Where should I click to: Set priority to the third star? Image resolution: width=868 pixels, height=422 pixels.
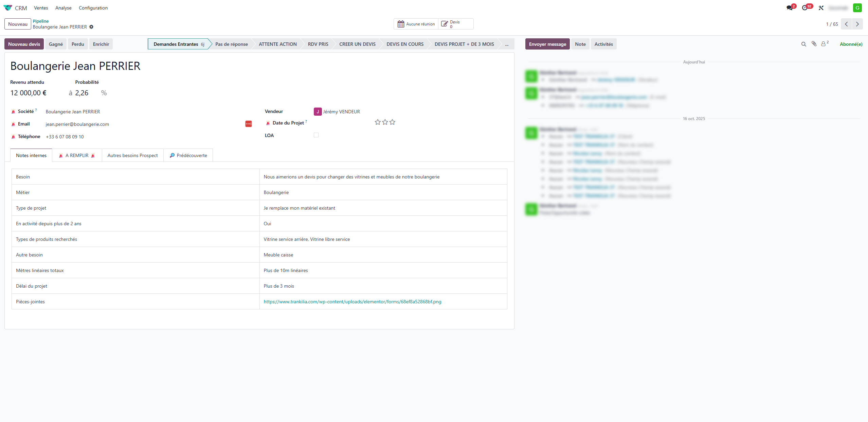[x=393, y=122]
